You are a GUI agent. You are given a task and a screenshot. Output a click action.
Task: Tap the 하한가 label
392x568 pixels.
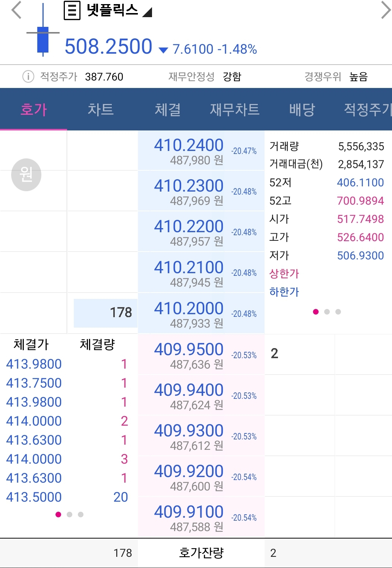tap(284, 292)
